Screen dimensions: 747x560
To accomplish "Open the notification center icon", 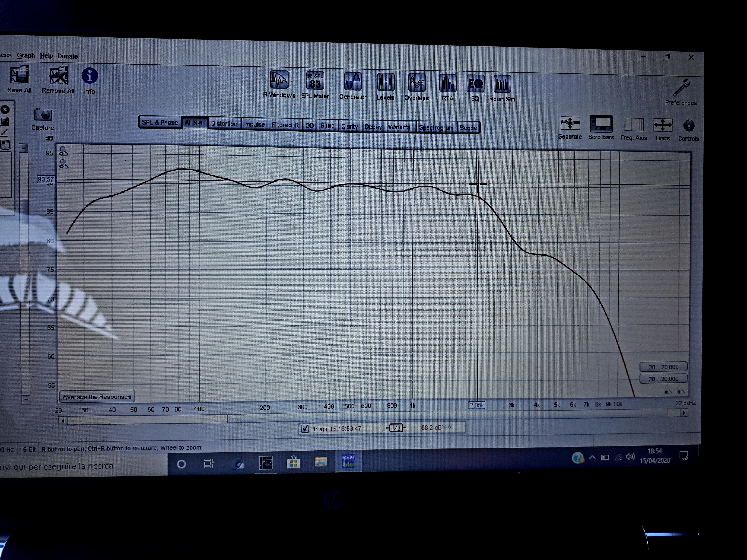I will [684, 456].
